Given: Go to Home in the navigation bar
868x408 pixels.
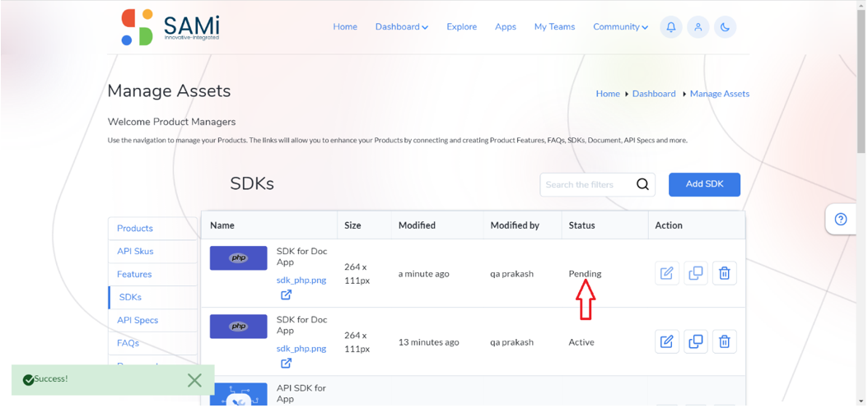Looking at the screenshot, I should 345,26.
